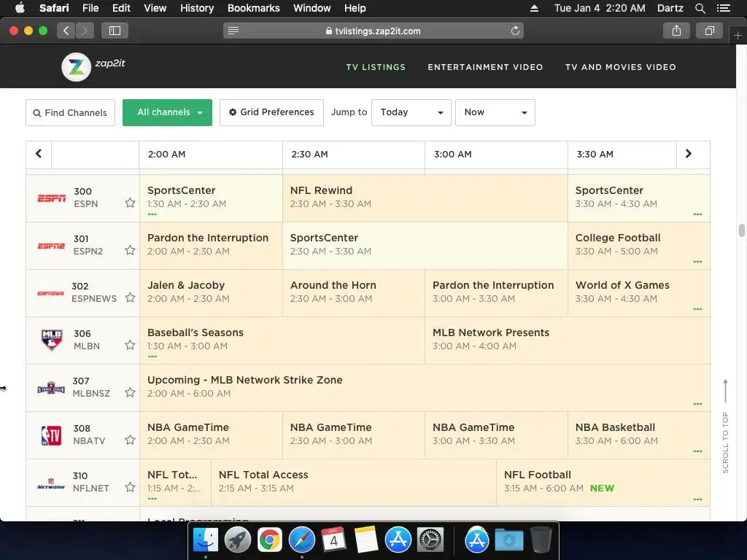This screenshot has width=747, height=560.
Task: Open NFL Football NEW listing
Action: tap(603, 483)
